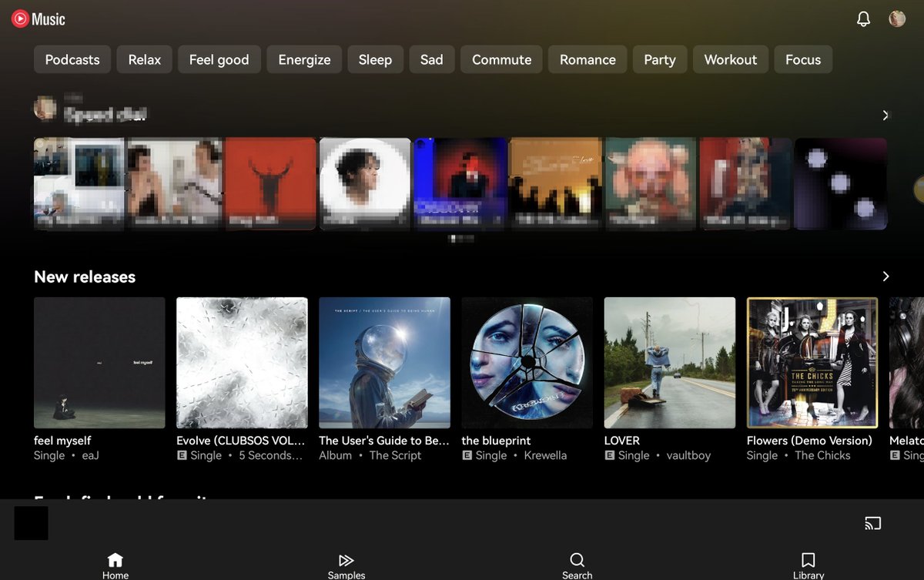Viewport: 924px width, 580px height.
Task: Open the blueprint shattered disc cover
Action: 527,363
